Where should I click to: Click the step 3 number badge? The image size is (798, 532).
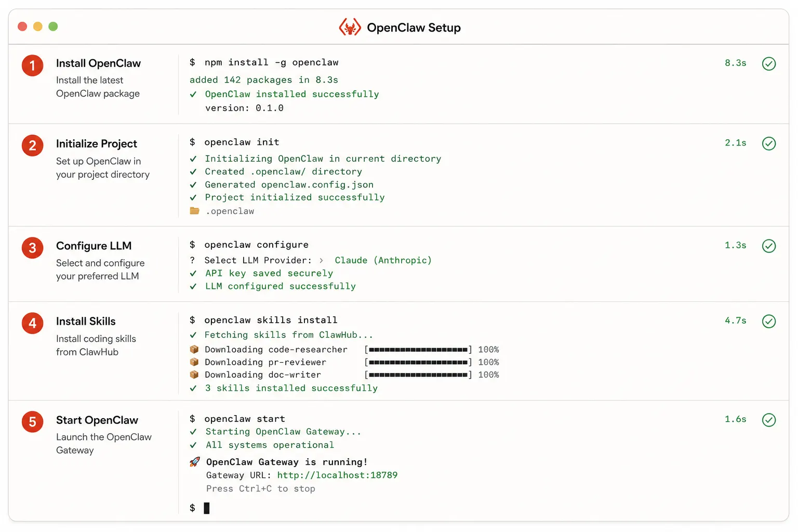click(x=32, y=248)
